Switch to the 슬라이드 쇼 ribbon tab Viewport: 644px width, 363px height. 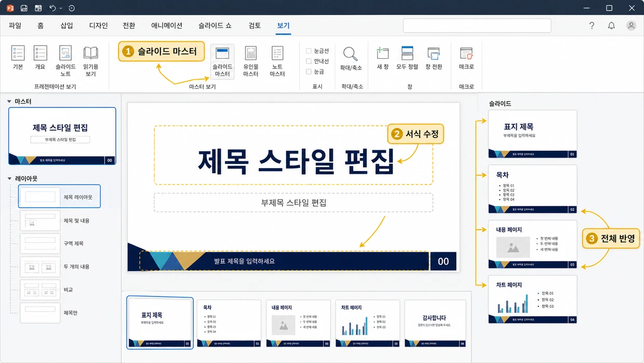pos(215,25)
